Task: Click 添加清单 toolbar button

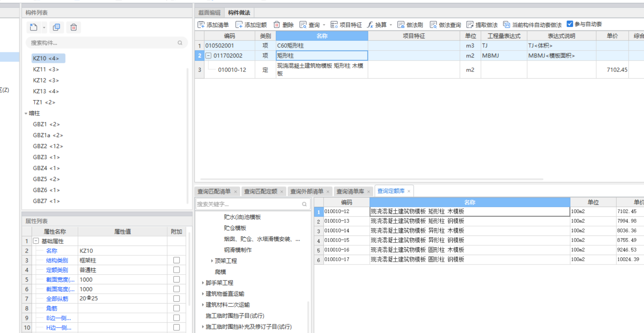Action: click(213, 25)
